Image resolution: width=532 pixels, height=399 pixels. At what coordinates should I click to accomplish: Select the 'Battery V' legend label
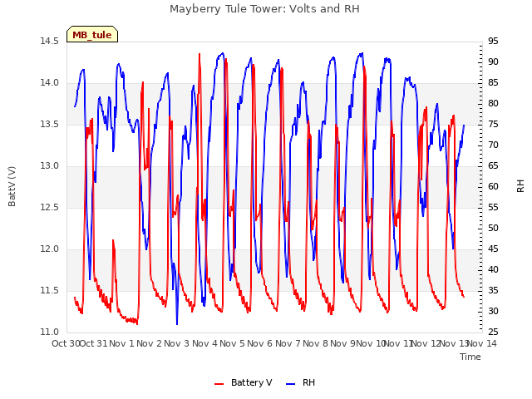point(251,382)
